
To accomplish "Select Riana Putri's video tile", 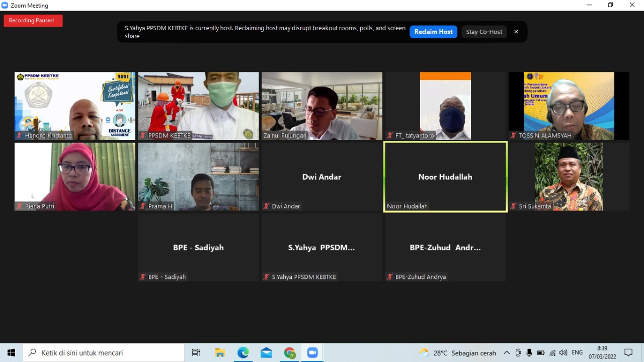I will 74,176.
